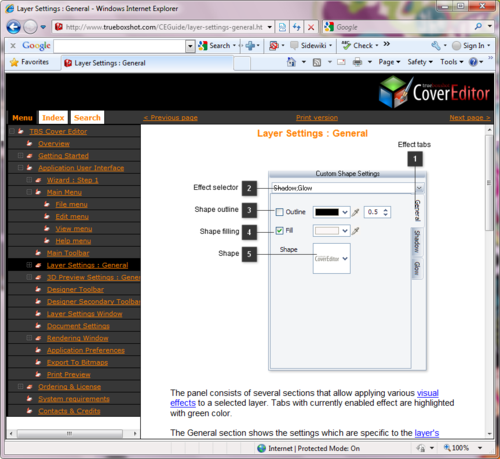Expand the Rendering Window tree node
This screenshot has width=500, height=459.
[29, 338]
